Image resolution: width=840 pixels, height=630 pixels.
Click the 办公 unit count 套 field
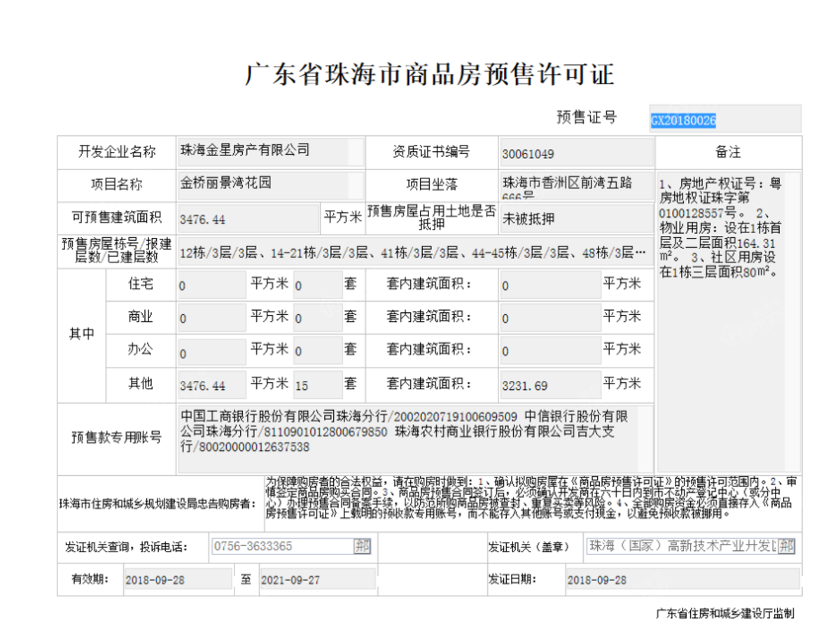click(x=317, y=351)
